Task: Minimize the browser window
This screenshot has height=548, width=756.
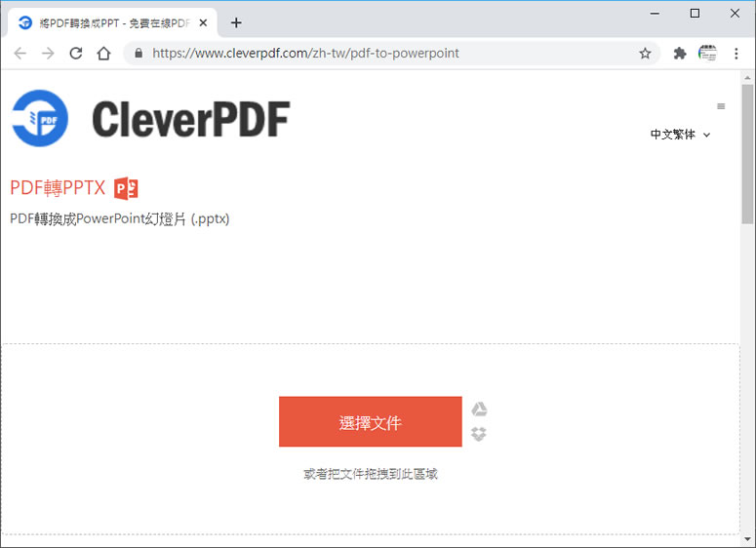Action: point(655,14)
